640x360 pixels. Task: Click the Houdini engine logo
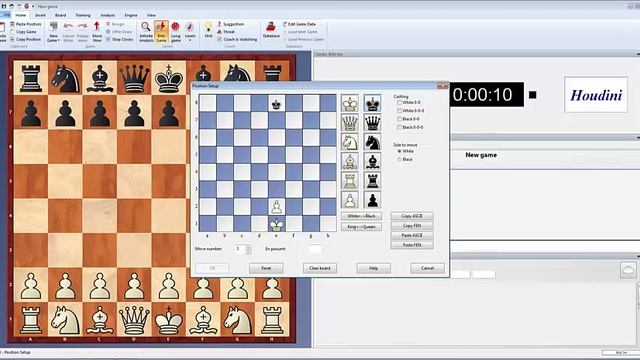(x=596, y=95)
